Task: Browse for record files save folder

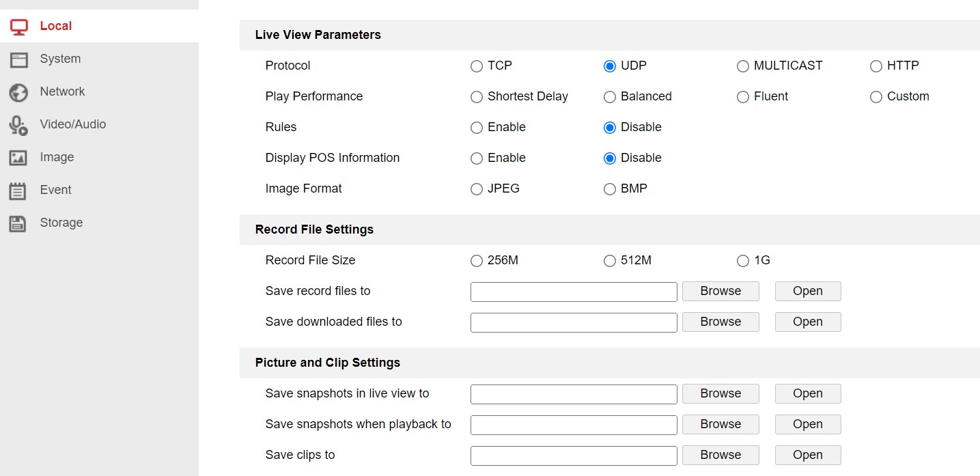Action: [720, 291]
